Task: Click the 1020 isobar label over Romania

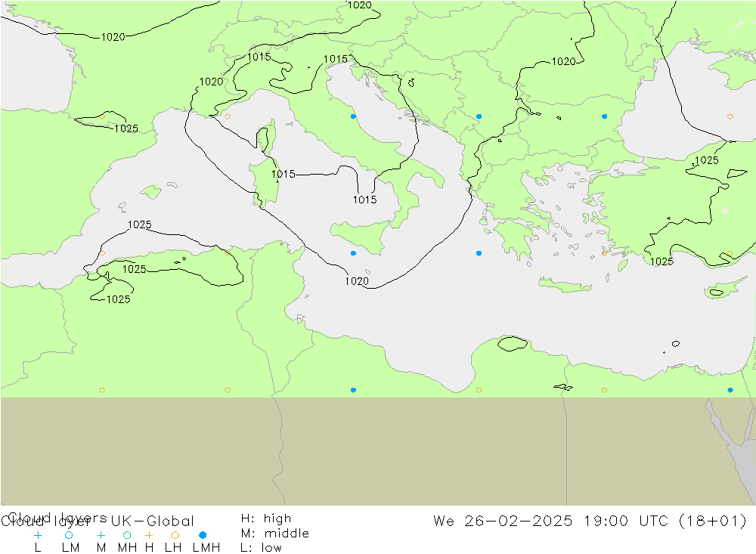Action: [x=564, y=62]
